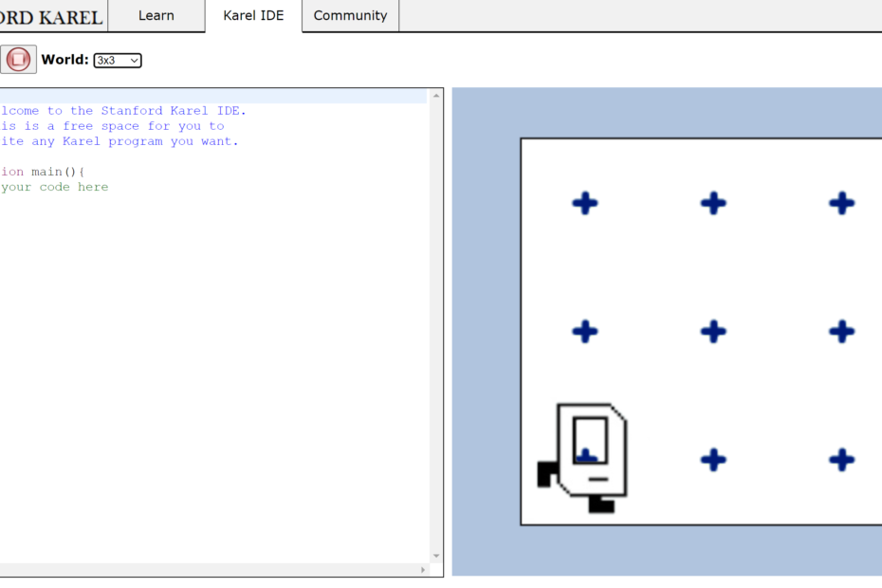Viewport: 882px width, 588px height.
Task: Open the Community tab
Action: [351, 16]
